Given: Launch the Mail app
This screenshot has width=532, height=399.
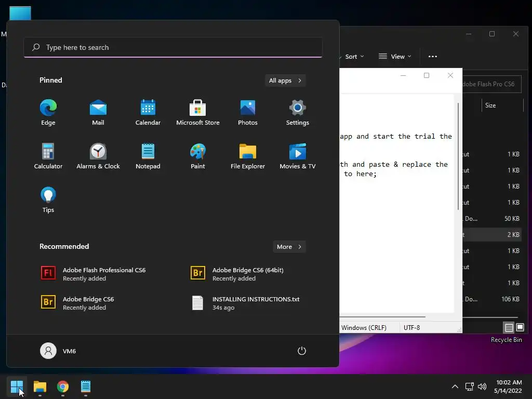Looking at the screenshot, I should click(98, 112).
